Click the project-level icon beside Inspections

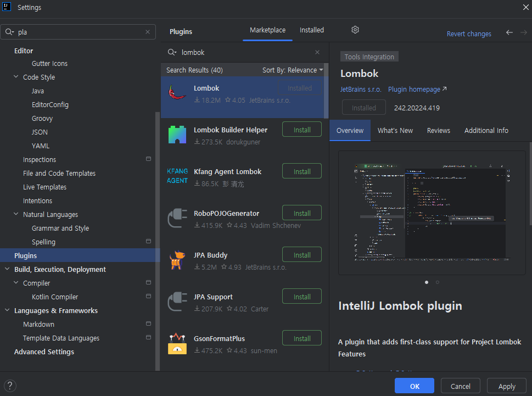point(148,159)
